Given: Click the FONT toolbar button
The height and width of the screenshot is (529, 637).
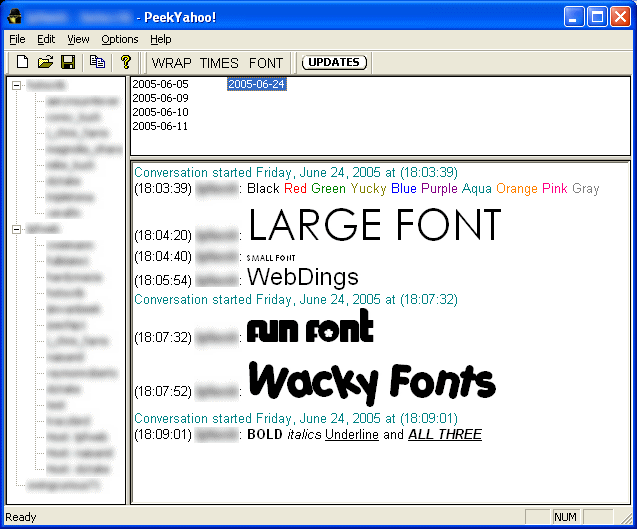Looking at the screenshot, I should [x=266, y=63].
